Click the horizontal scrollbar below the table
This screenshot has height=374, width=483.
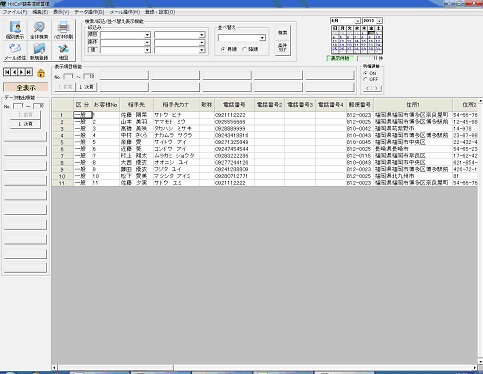tap(265, 368)
